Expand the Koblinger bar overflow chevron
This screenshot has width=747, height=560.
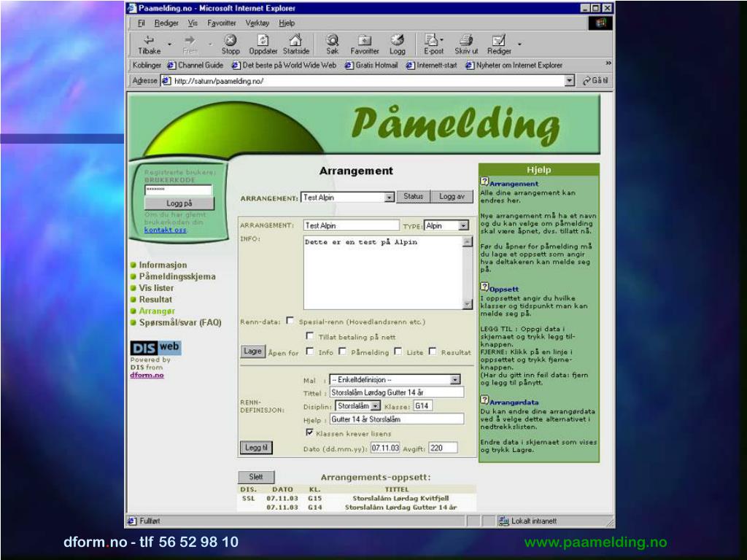pyautogui.click(x=608, y=63)
